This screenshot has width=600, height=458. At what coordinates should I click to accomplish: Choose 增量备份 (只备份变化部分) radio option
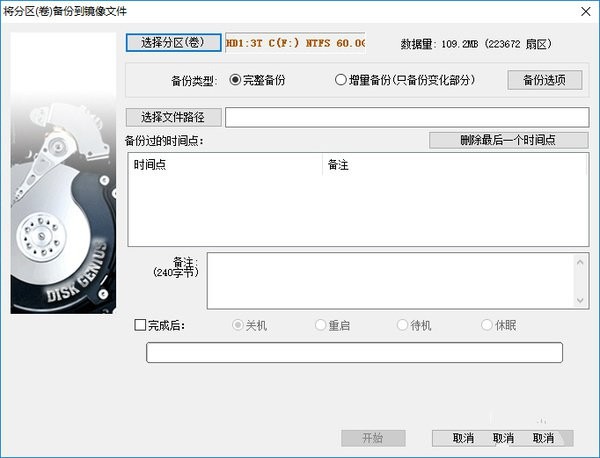click(x=405, y=80)
